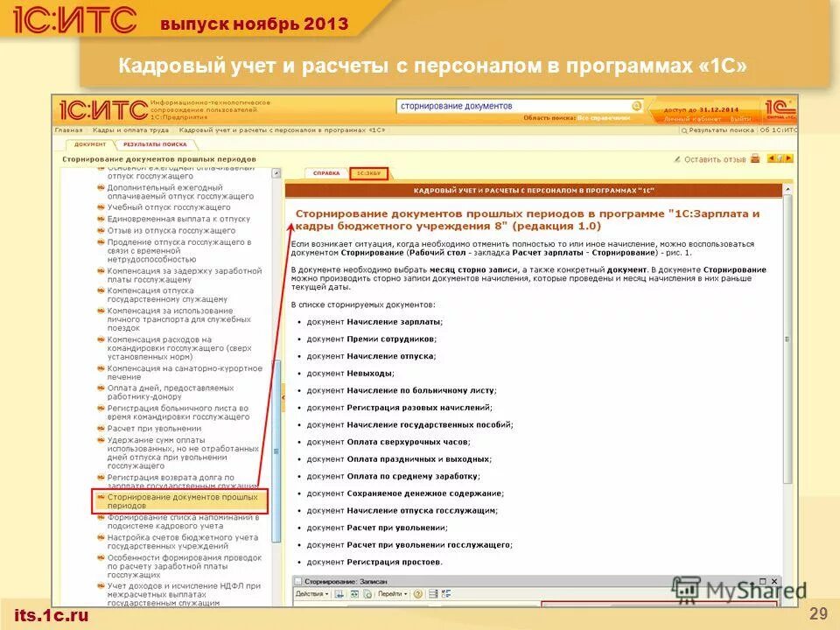Click the left navigation arrow near the feedback bar
This screenshot has width=840, height=630.
(773, 158)
